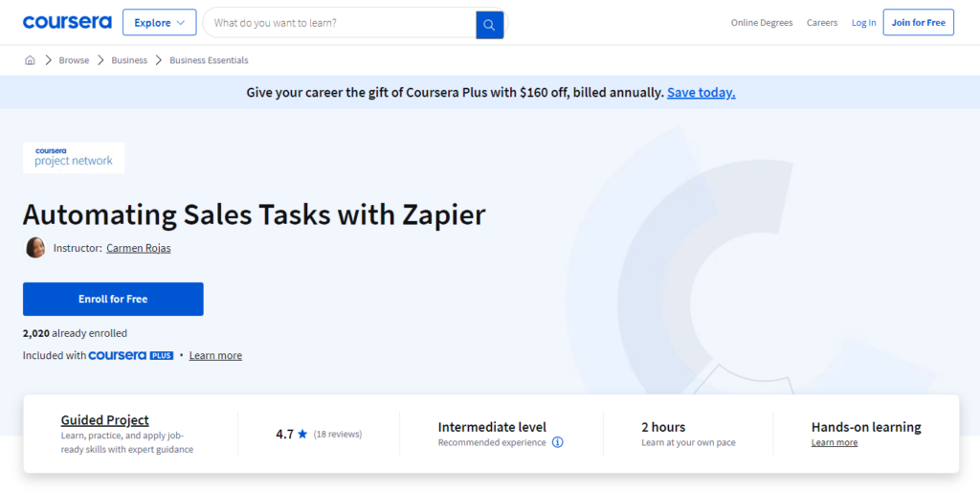Click the (18 reviews) text
Image resolution: width=980 pixels, height=493 pixels.
pos(338,434)
